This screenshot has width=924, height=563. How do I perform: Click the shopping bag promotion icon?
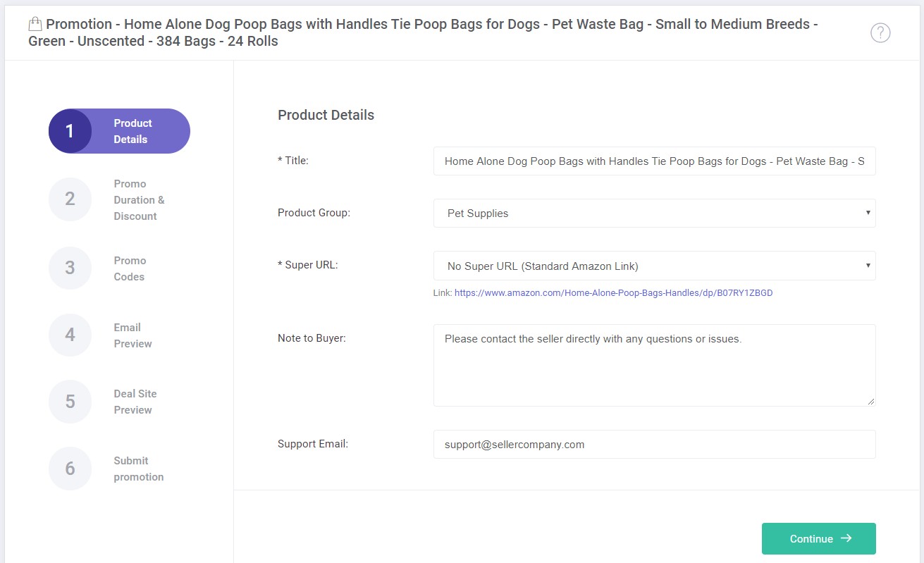pos(35,25)
